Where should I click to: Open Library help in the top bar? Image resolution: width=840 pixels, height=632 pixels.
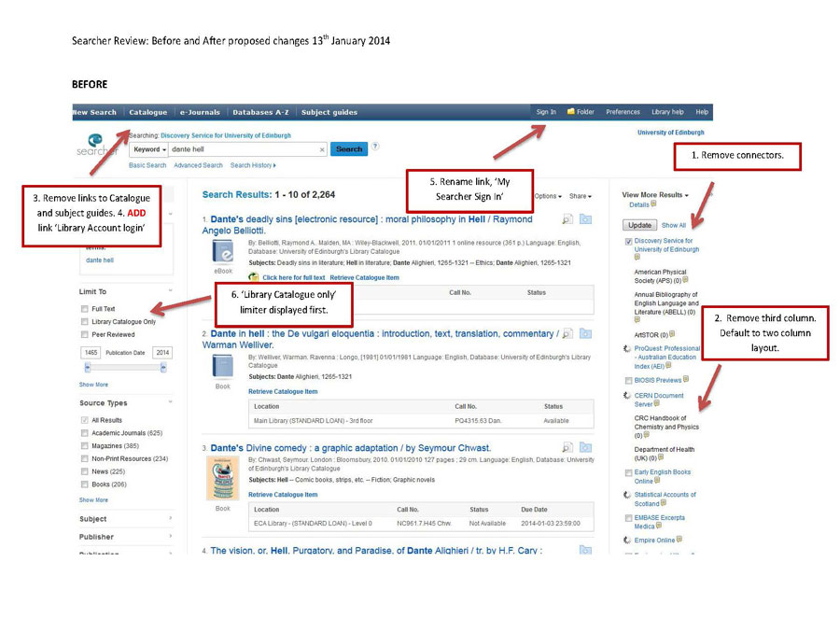tap(667, 111)
